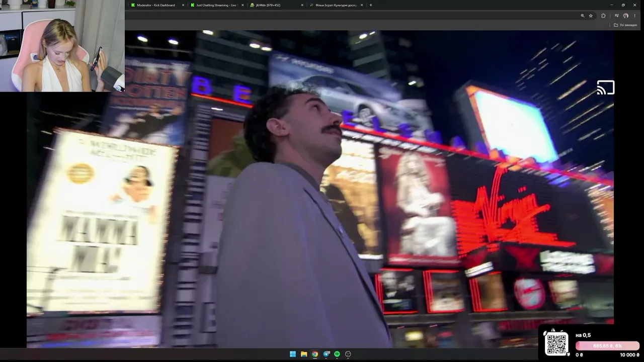This screenshot has height=362, width=644.
Task: Click the 10 000 ₴ goal amount
Action: pyautogui.click(x=630, y=355)
